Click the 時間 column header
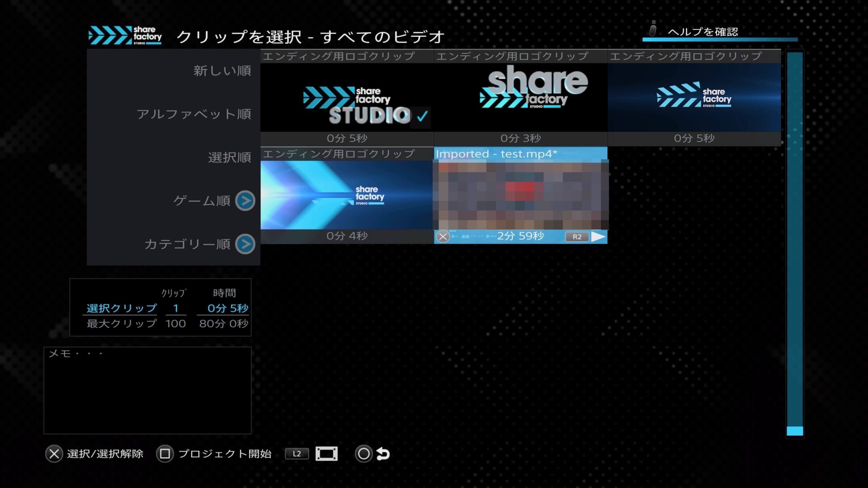 (224, 293)
